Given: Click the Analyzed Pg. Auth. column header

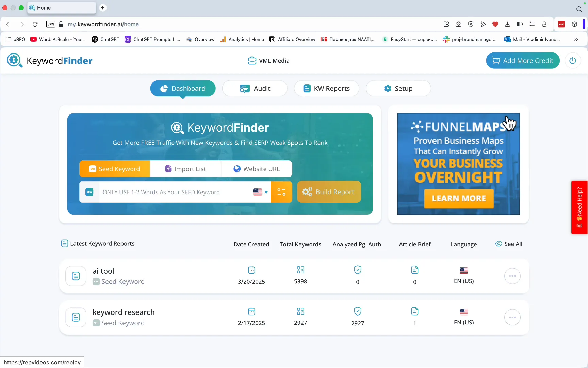Looking at the screenshot, I should 358,244.
